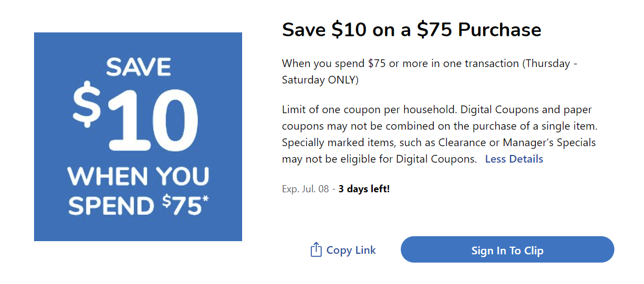
Task: Copy the coupon link via Copy Link text
Action: coord(351,250)
